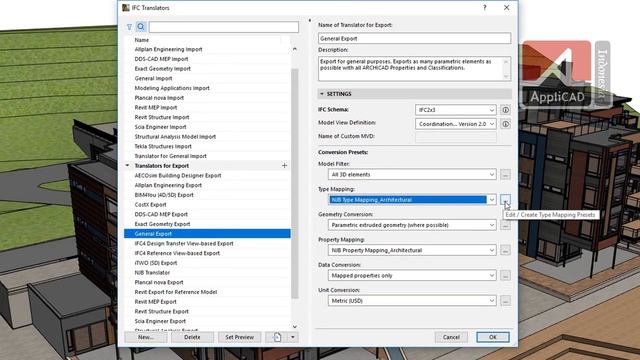The image size is (640, 360).
Task: Click the Delete button
Action: pyautogui.click(x=192, y=337)
